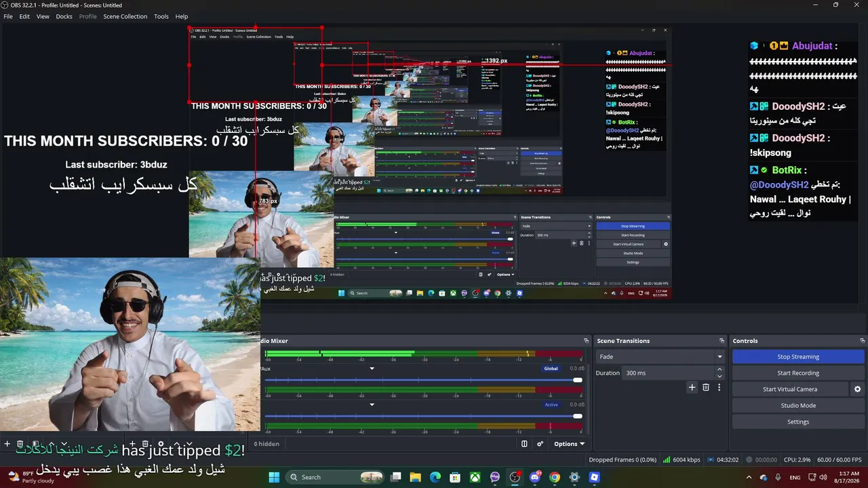Viewport: 868px width, 488px height.
Task: Click the Stop Streaming button
Action: (x=798, y=357)
